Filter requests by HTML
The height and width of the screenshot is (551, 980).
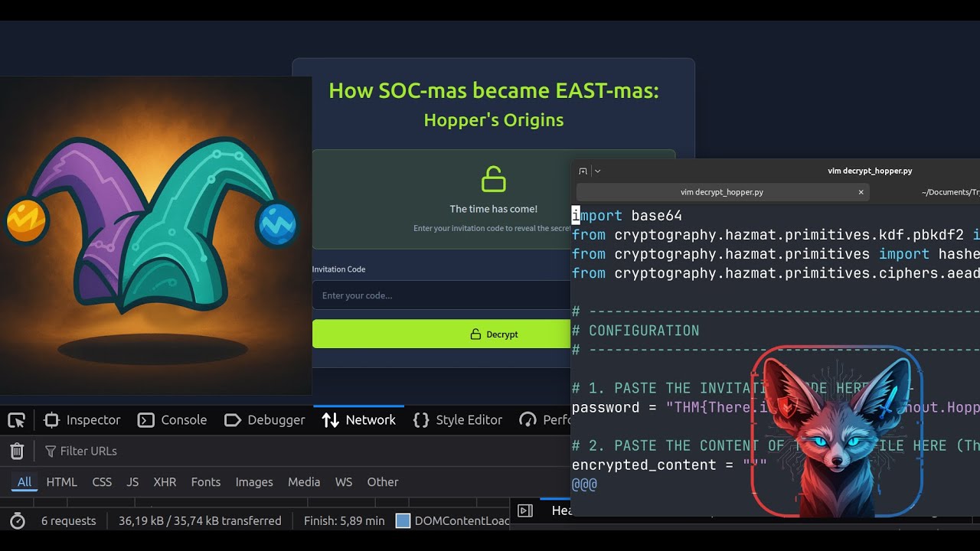[62, 482]
